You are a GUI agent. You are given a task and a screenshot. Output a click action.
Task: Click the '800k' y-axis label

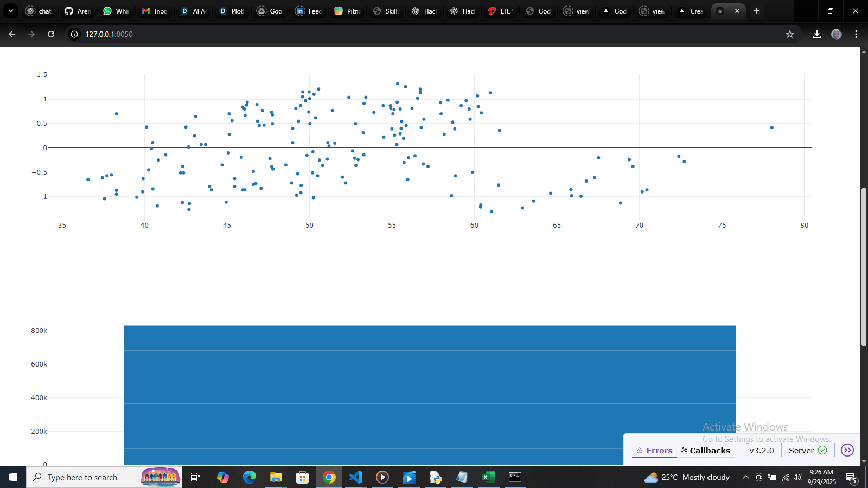tap(39, 331)
